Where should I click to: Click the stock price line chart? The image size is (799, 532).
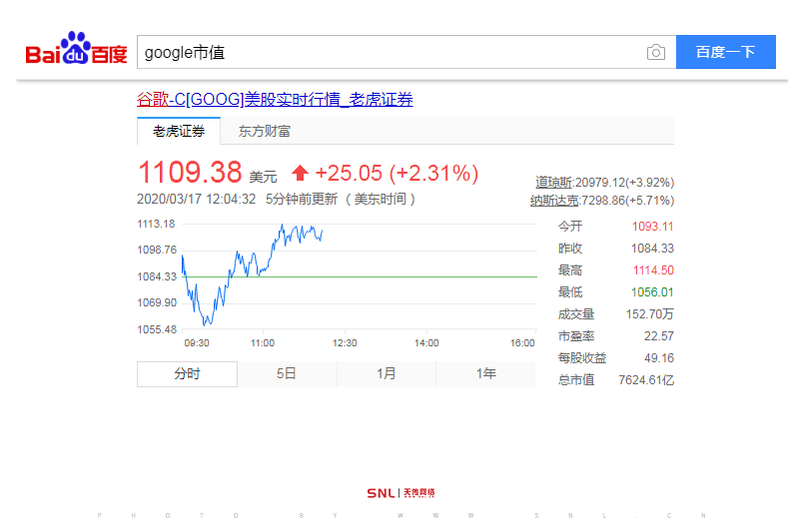[300, 274]
